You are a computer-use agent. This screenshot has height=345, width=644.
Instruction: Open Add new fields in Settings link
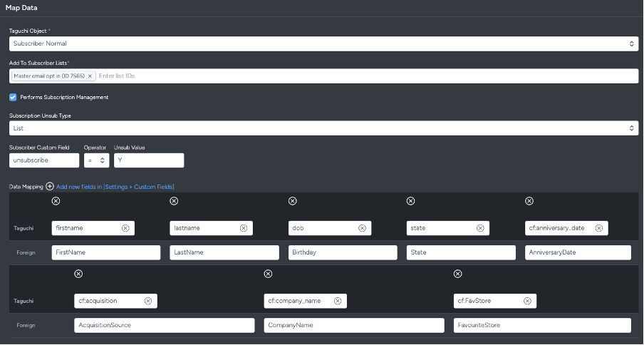click(x=115, y=187)
